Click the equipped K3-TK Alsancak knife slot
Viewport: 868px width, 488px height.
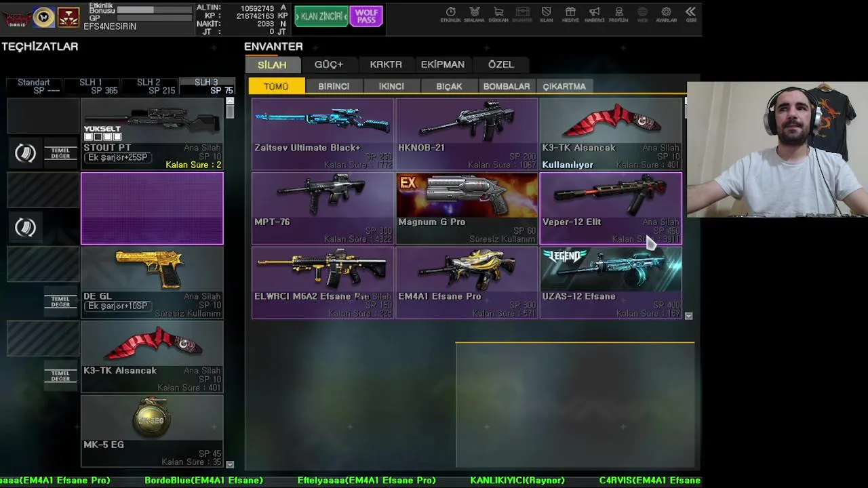[x=152, y=357]
